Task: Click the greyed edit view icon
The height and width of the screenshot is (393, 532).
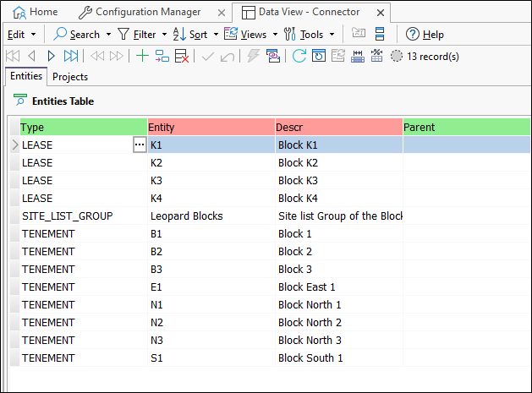Action: [x=338, y=56]
